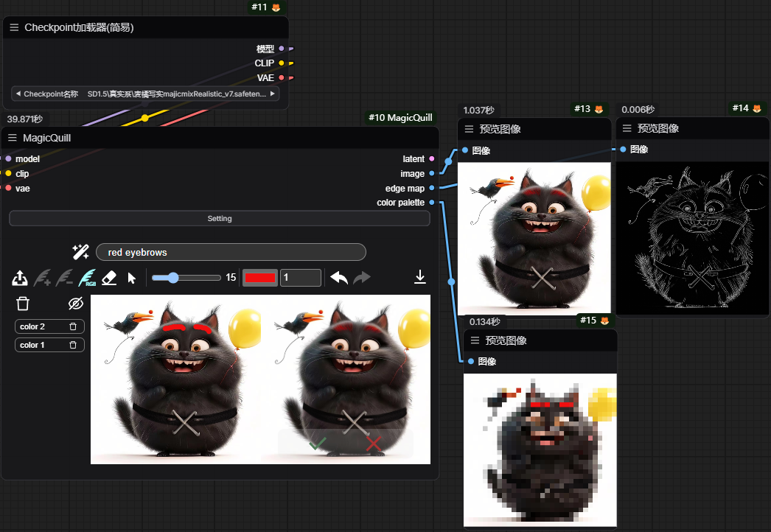Click the MagicQuill model input port
The image size is (771, 532).
point(8,159)
